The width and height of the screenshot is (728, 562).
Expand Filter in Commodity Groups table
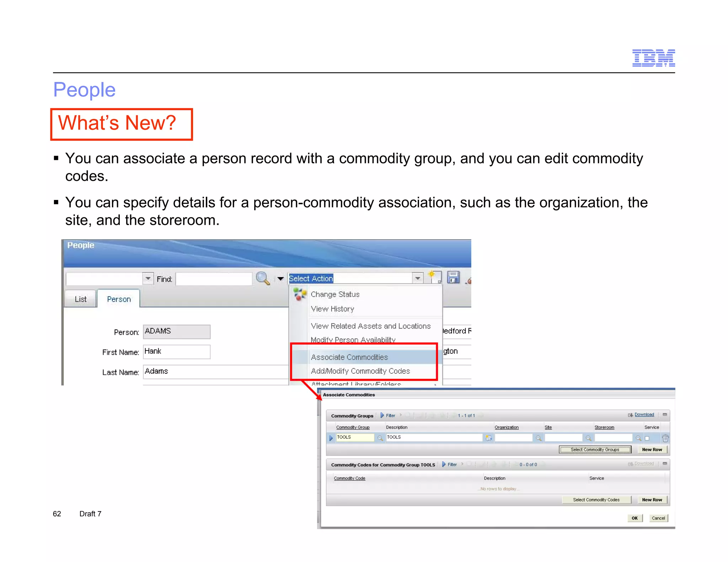click(387, 415)
